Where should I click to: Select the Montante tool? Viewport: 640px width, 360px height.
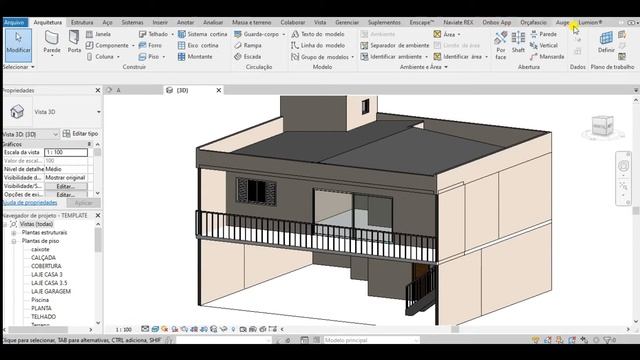pyautogui.click(x=195, y=57)
